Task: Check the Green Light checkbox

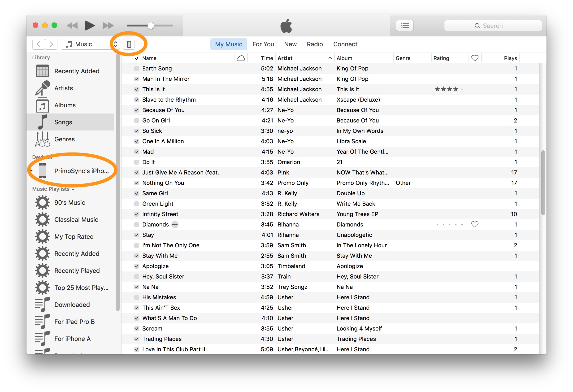Action: coord(136,204)
